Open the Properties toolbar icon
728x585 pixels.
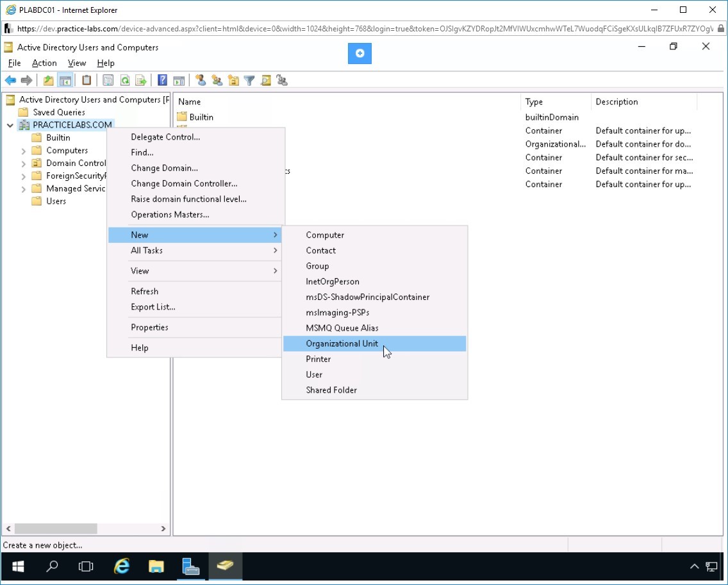[x=108, y=80]
